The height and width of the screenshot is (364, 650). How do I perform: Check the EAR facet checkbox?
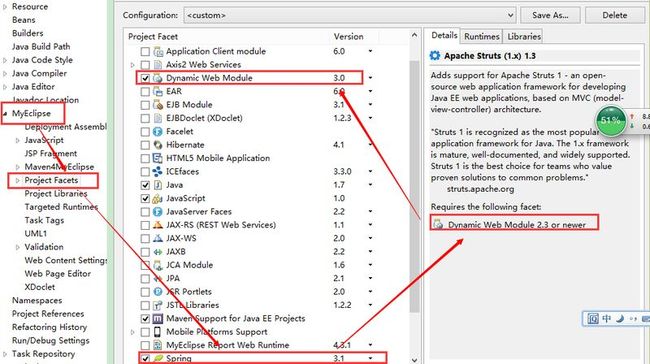click(145, 91)
